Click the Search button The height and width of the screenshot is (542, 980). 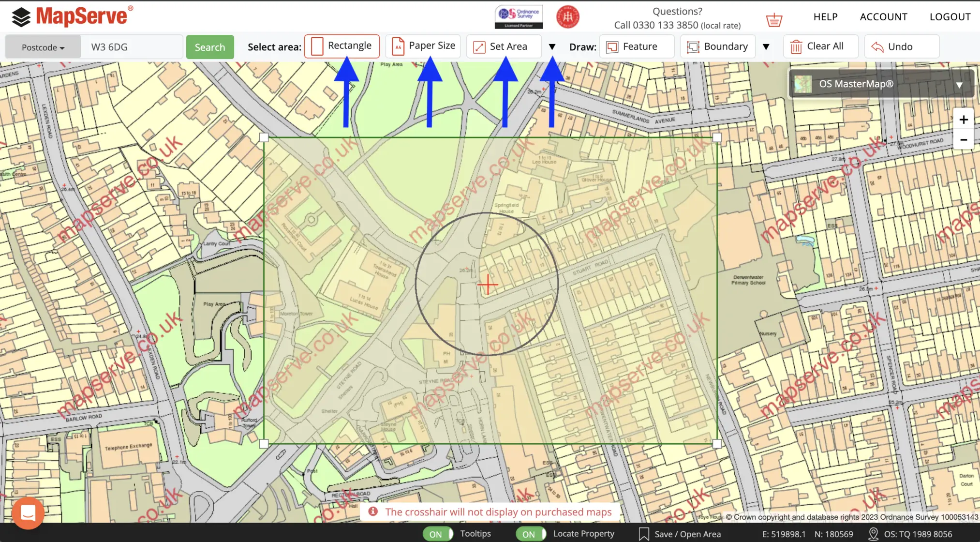click(209, 46)
